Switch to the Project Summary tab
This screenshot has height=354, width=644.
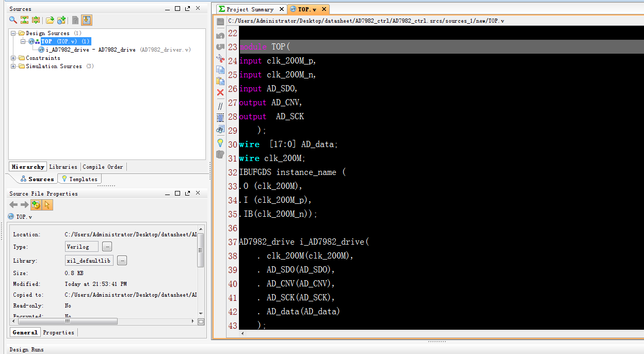[x=251, y=9]
